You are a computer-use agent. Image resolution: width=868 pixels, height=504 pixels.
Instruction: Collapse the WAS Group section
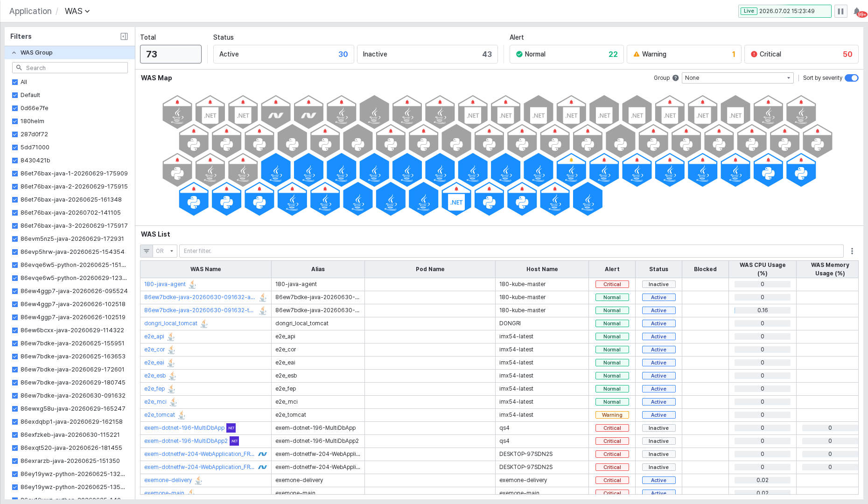14,53
